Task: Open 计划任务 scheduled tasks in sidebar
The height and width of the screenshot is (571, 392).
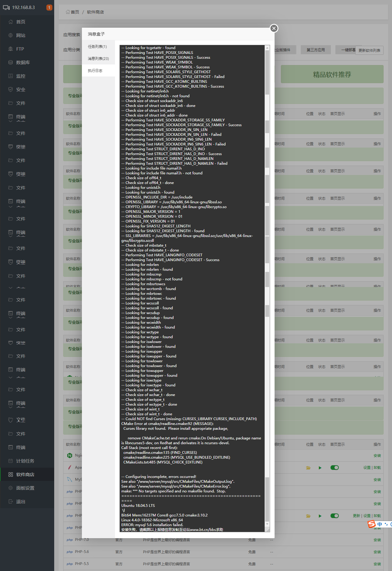Action: 25,461
